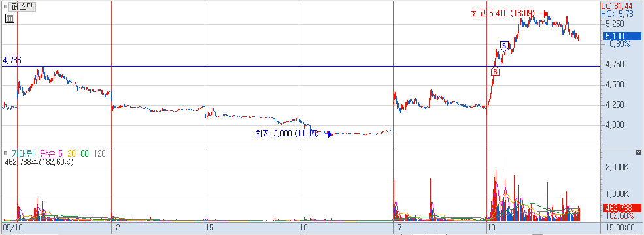644x235 pixels.
Task: Select the 5-period moving average label
Action: 61,154
